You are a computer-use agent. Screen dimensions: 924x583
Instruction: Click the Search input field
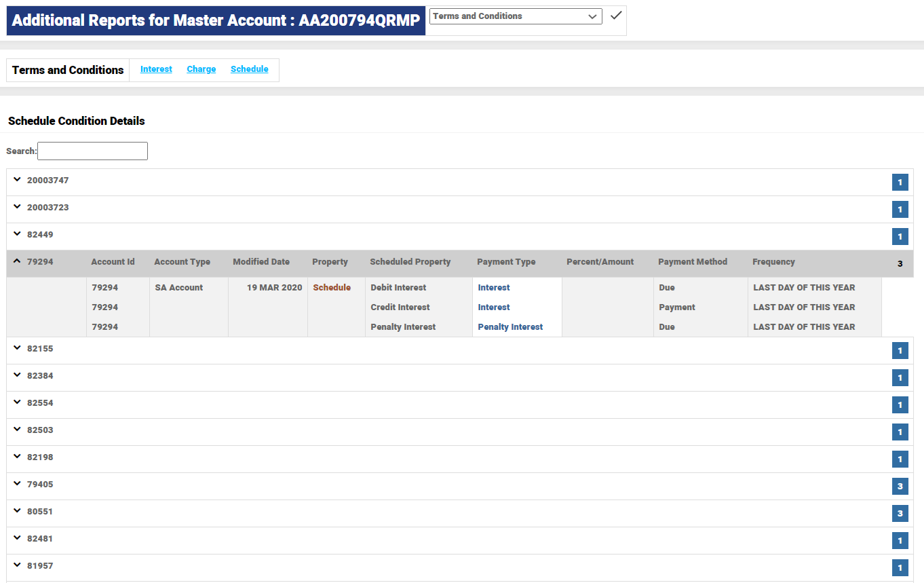[x=92, y=151]
